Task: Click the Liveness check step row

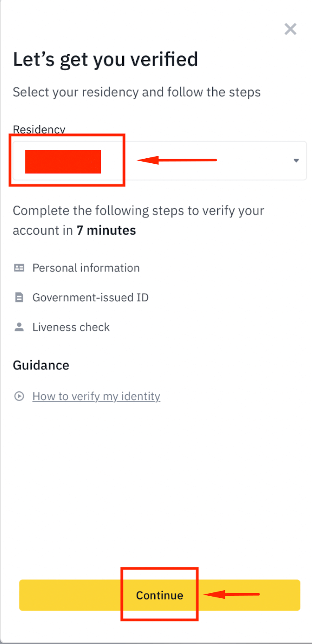Action: click(x=71, y=327)
